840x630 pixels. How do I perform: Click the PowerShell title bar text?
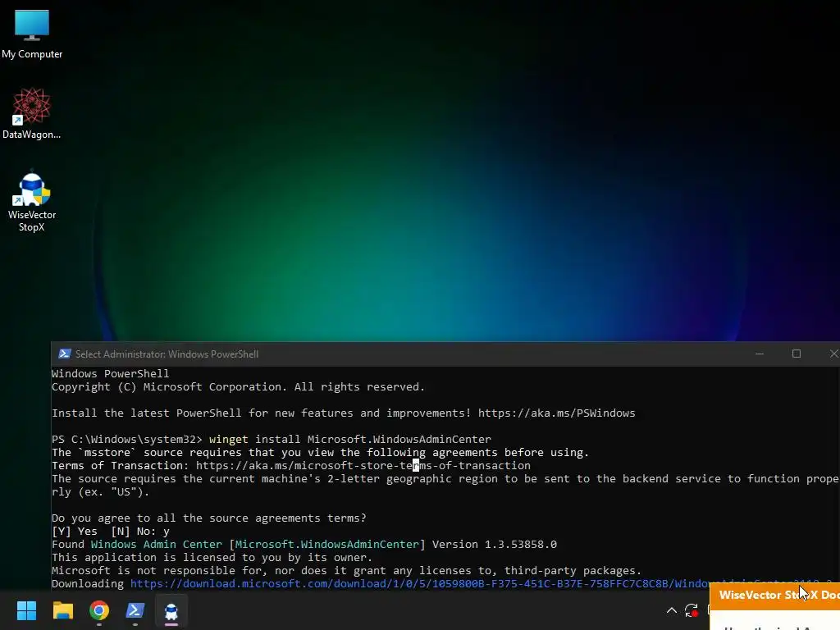point(167,354)
